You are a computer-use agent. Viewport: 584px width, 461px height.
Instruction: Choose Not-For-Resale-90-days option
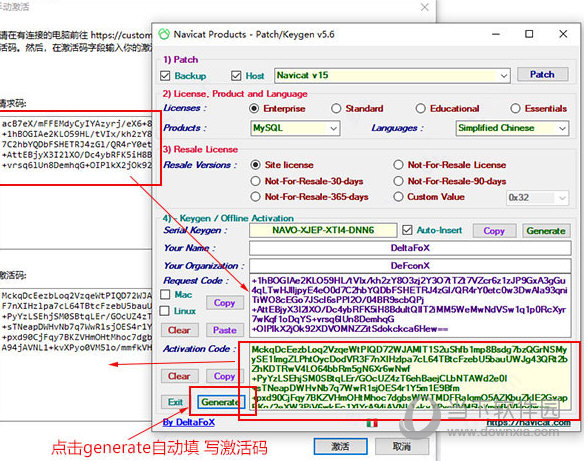pos(399,181)
